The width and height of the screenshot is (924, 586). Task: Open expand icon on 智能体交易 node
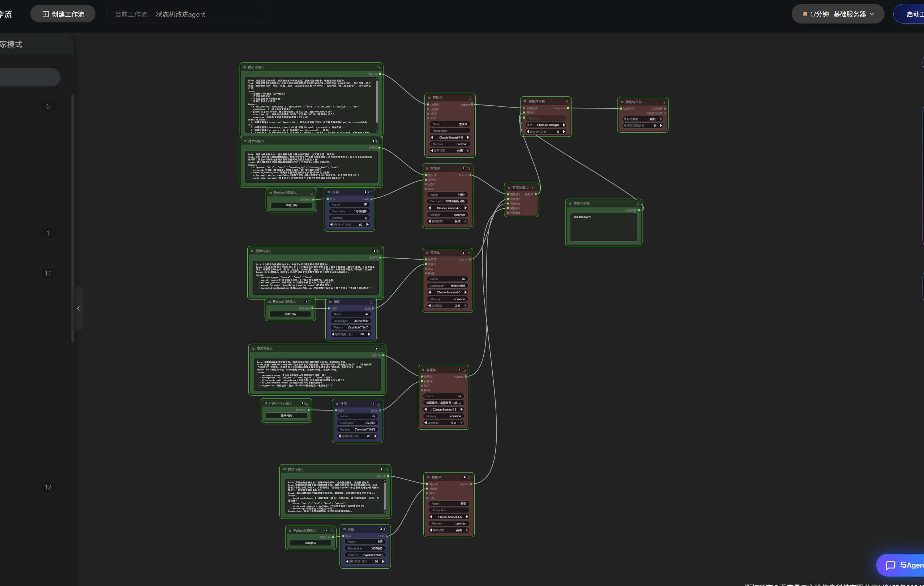click(663, 102)
